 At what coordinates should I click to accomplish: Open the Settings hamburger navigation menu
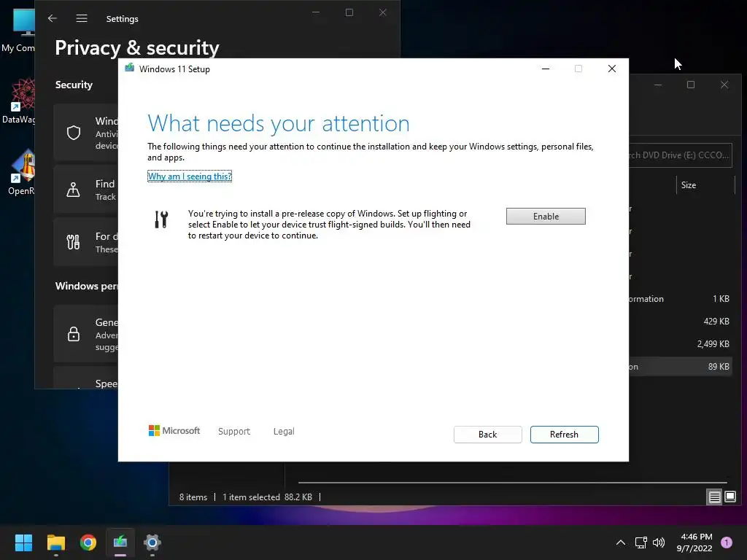tap(82, 18)
